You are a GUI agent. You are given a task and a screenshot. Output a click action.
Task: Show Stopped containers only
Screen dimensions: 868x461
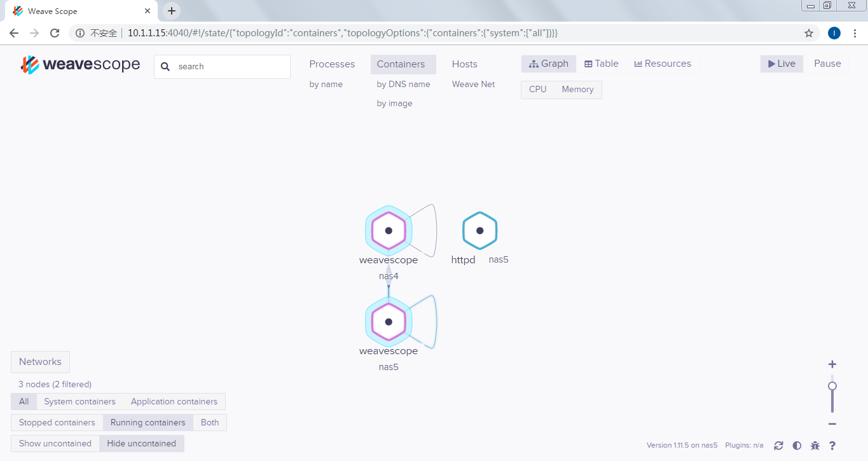(x=57, y=423)
